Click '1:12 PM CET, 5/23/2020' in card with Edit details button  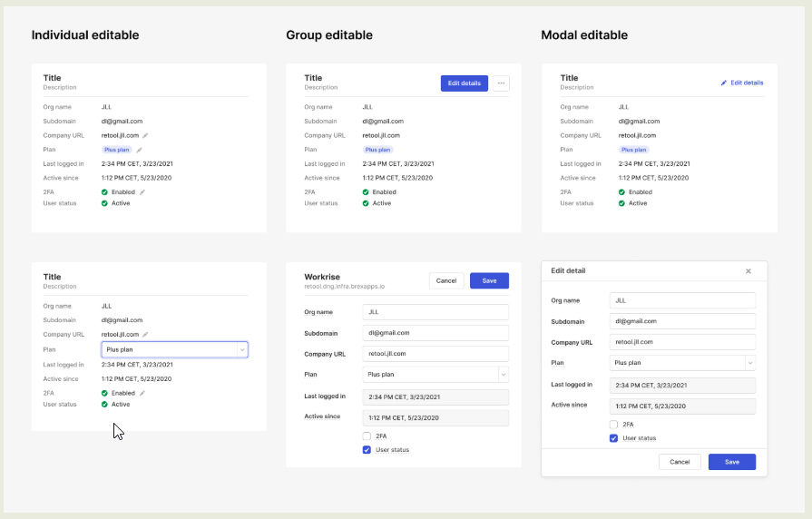pyautogui.click(x=397, y=178)
